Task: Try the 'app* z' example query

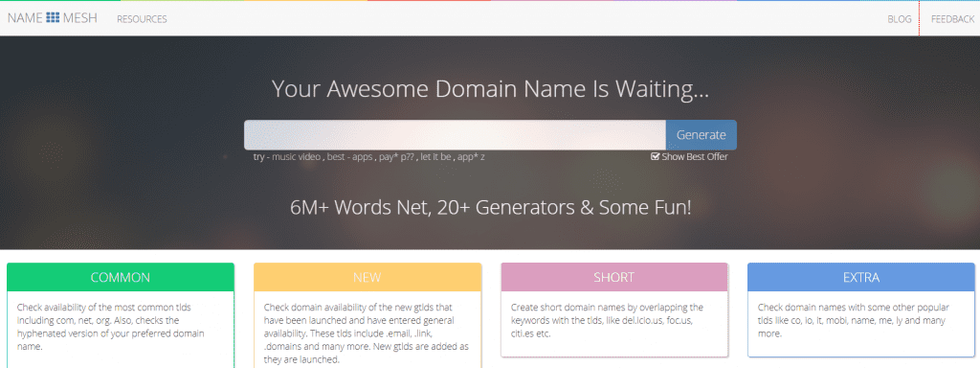Action: [471, 156]
